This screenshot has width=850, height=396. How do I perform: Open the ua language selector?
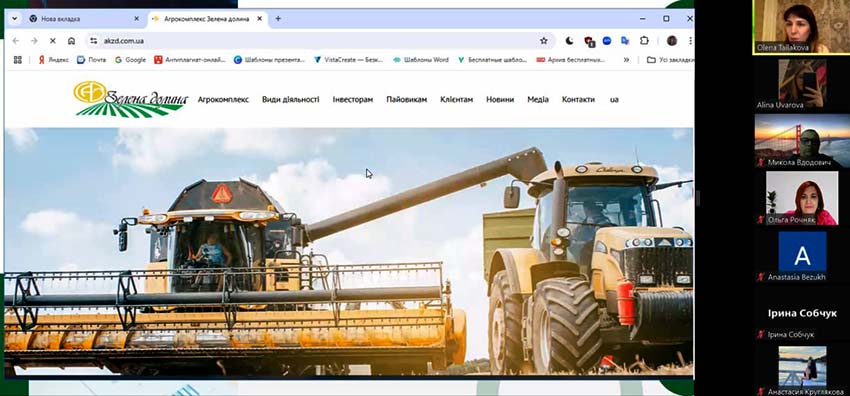point(614,100)
